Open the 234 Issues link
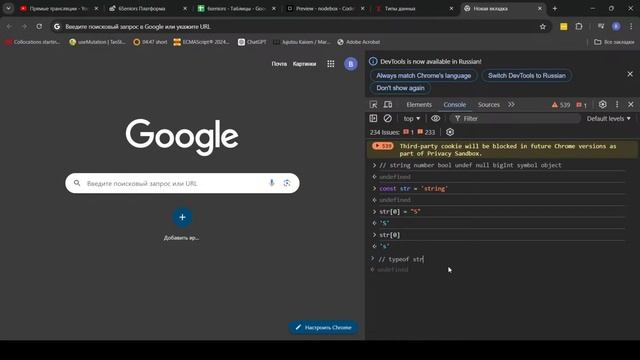Screen dimensions: 640x360 pos(402,132)
